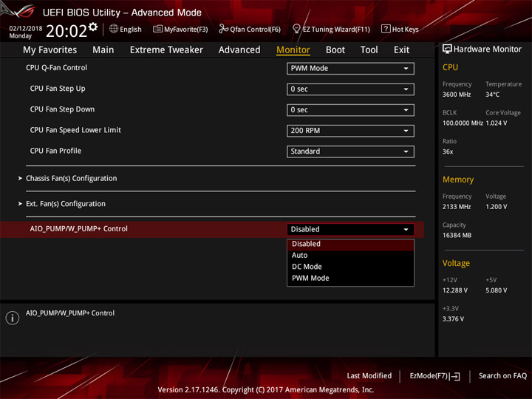532x399 pixels.
Task: Click the 2133 MHz memory frequency
Action: coord(457,207)
